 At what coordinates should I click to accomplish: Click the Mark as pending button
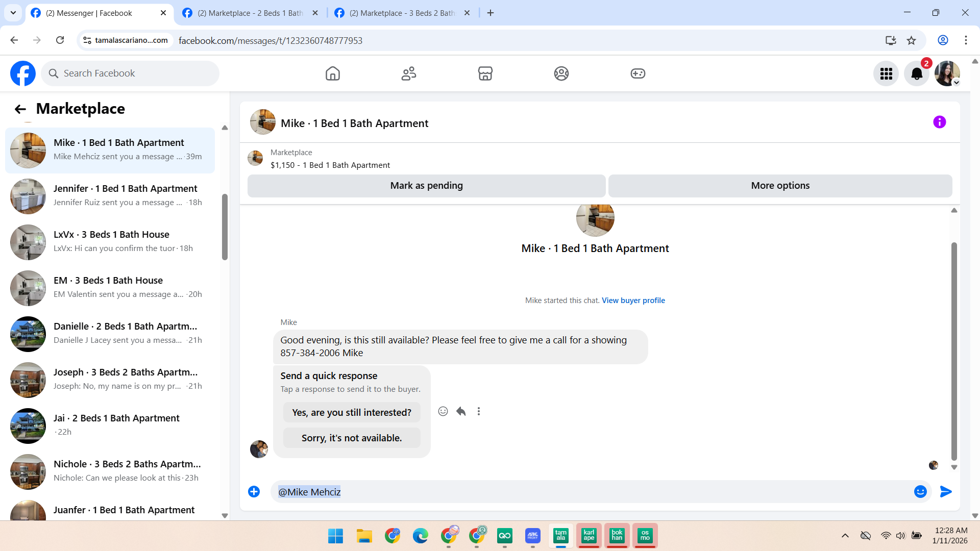point(426,186)
